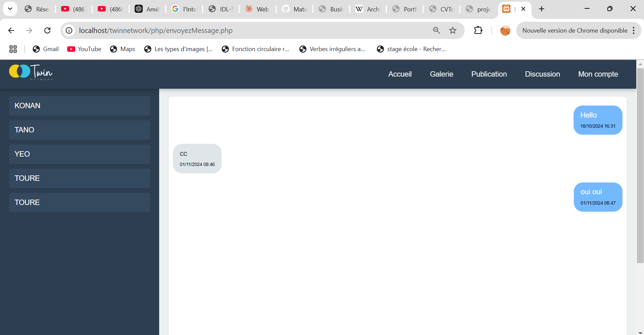
Task: Open the tab search chevron
Action: point(10,8)
